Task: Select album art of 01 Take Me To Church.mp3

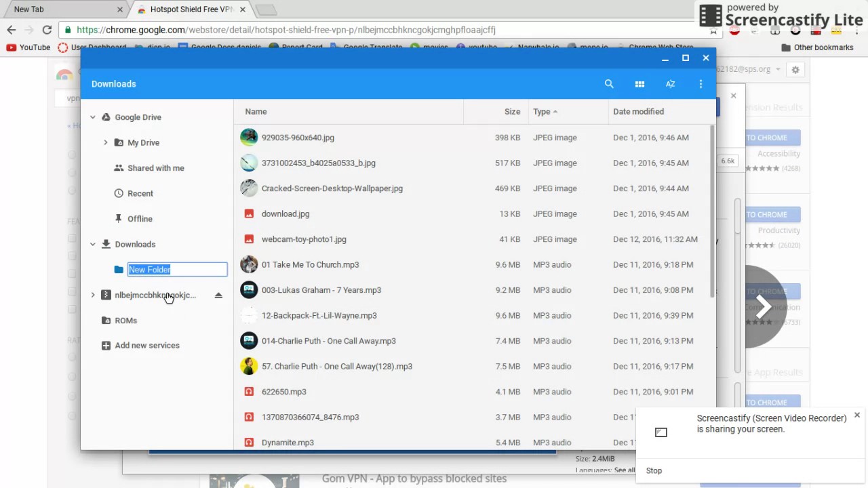Action: click(x=249, y=264)
